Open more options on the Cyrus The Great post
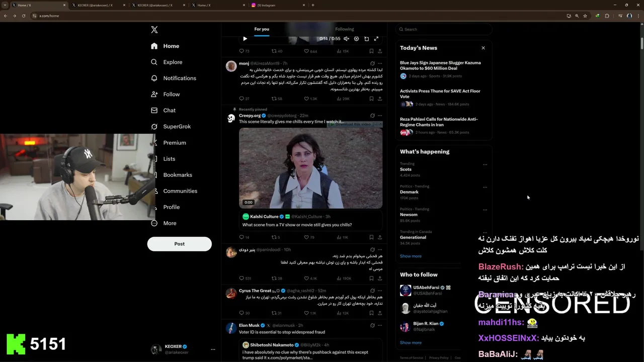The width and height of the screenshot is (644, 362). [380, 291]
